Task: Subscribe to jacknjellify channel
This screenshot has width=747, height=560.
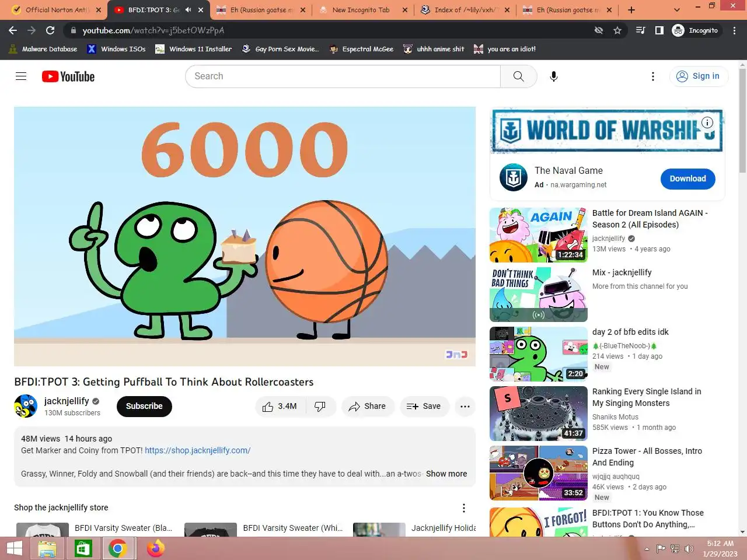Action: pos(144,407)
